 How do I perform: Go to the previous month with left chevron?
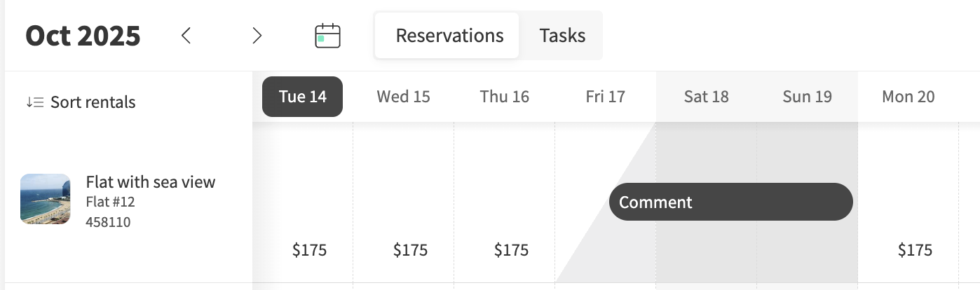pos(186,36)
